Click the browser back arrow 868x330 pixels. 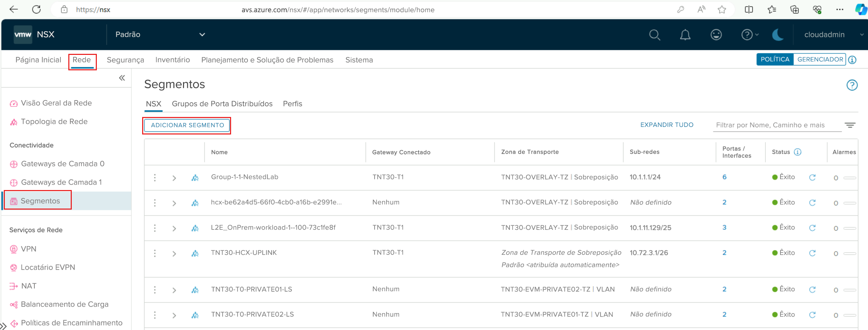coord(14,10)
